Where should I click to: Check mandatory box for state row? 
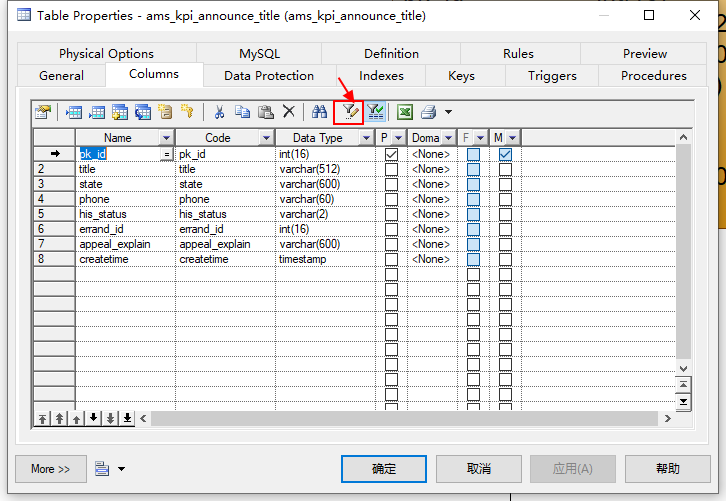point(505,184)
